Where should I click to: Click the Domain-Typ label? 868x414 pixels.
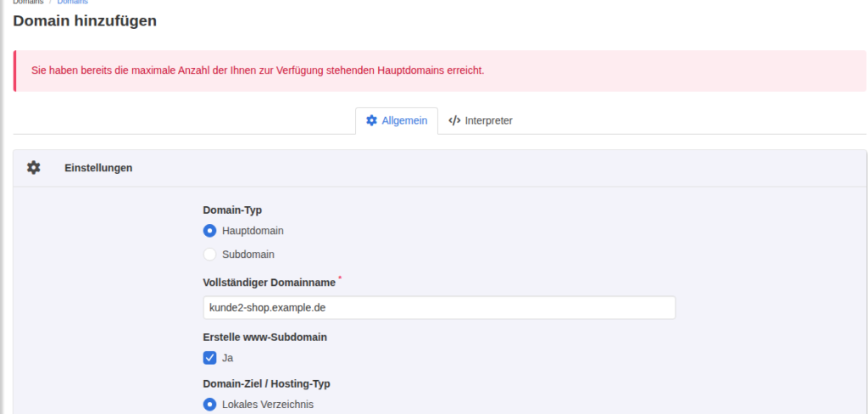(232, 210)
